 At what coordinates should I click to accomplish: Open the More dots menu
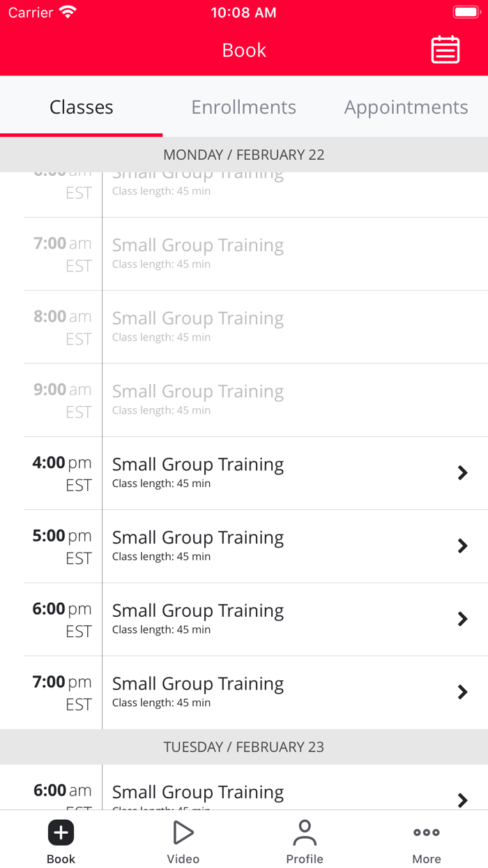426,832
